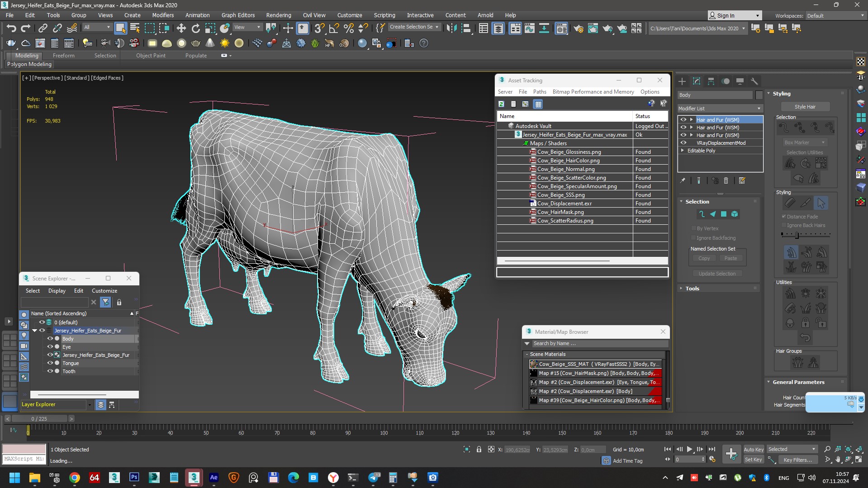Activate the Select Object tool
Image resolution: width=868 pixels, height=488 pixels.
click(120, 28)
